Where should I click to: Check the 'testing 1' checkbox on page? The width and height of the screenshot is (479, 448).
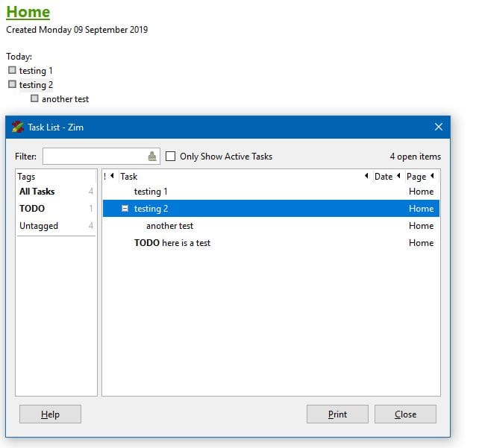pyautogui.click(x=12, y=70)
